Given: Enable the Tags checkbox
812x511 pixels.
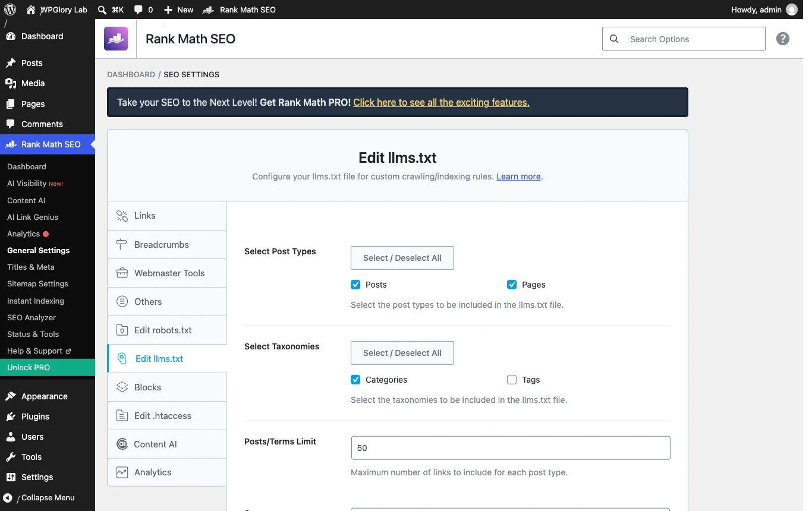Looking at the screenshot, I should [x=512, y=380].
